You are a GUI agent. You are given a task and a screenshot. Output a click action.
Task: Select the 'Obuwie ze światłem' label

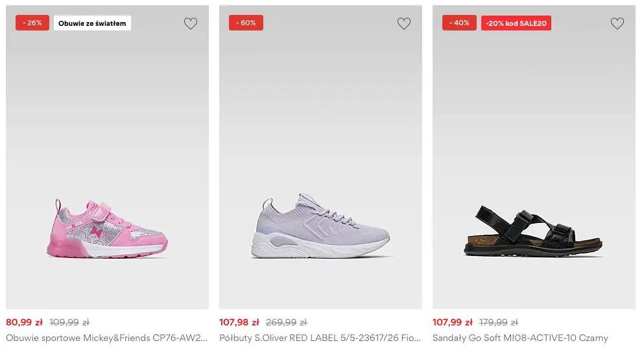click(x=92, y=23)
